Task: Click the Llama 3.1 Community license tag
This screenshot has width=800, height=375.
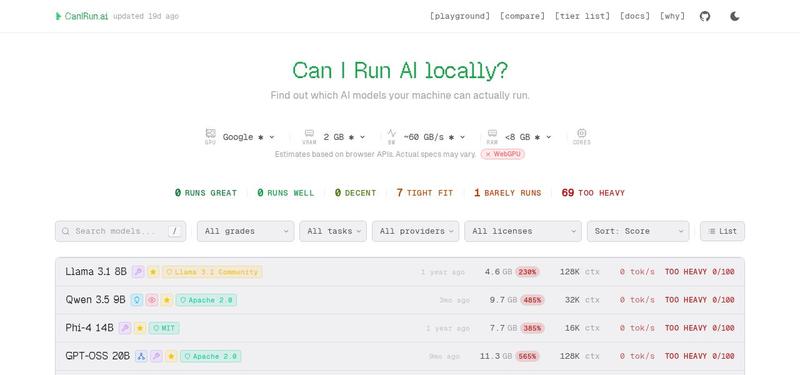Action: click(x=212, y=272)
